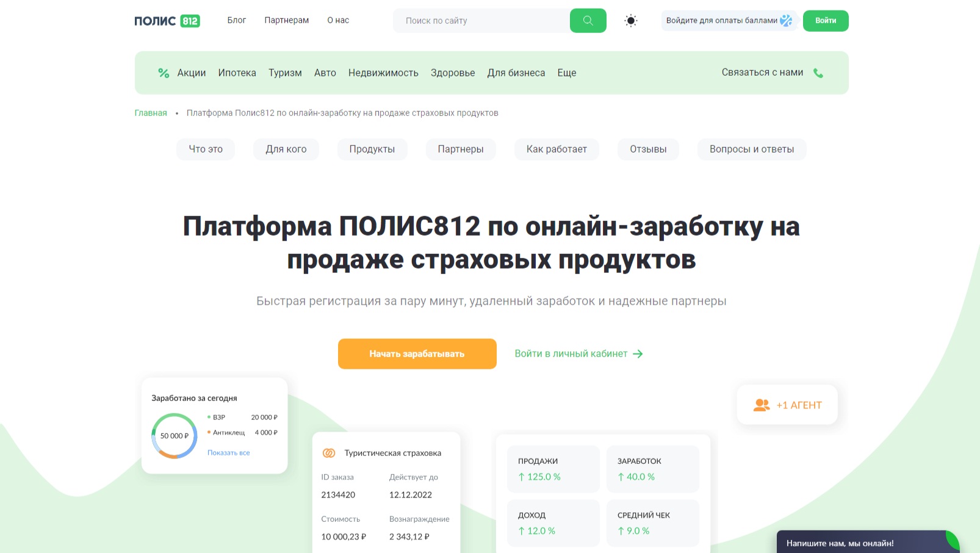Viewport: 980px width, 553px height.
Task: Open the Акции category
Action: click(192, 73)
